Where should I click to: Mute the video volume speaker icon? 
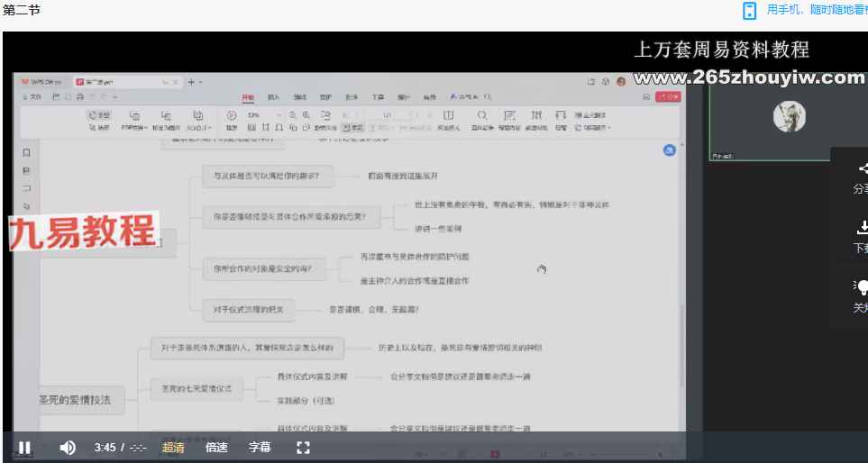coord(68,447)
